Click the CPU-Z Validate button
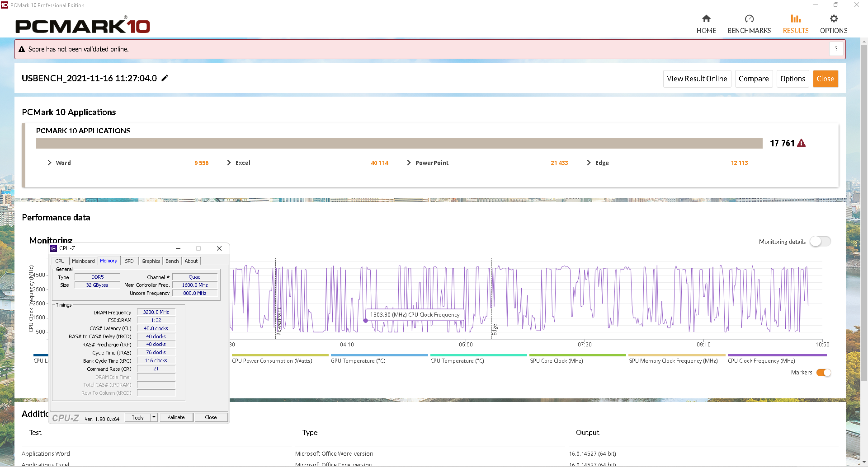The width and height of the screenshot is (868, 467). coord(176,417)
